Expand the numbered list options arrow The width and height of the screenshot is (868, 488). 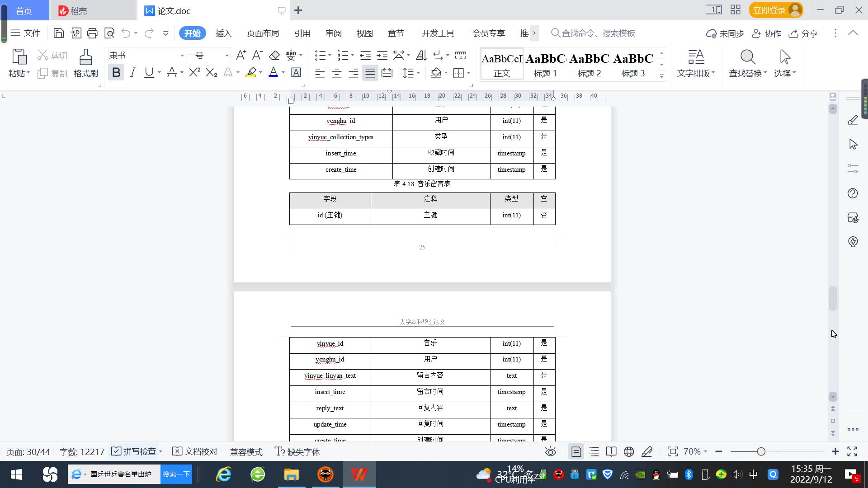click(x=352, y=55)
